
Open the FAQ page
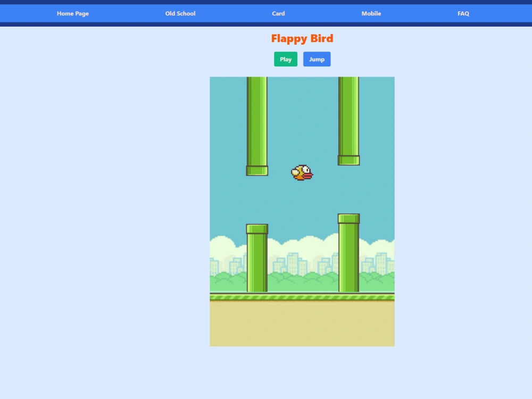[463, 14]
